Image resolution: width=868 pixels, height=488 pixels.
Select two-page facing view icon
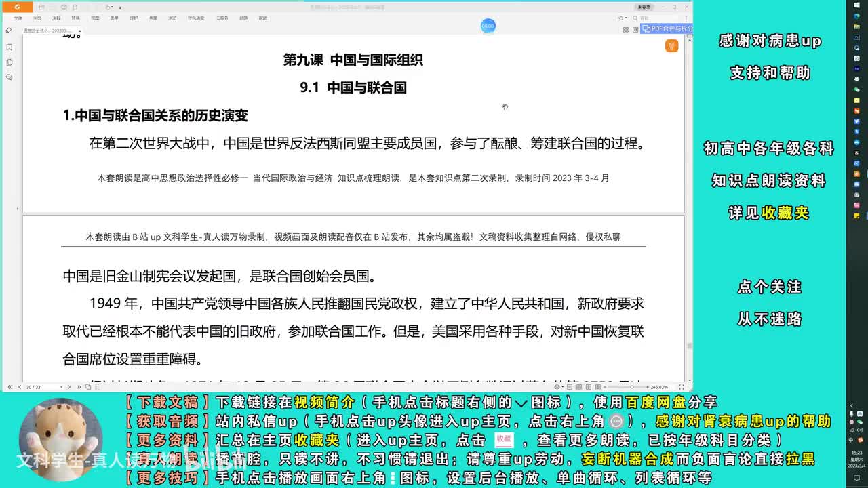(x=589, y=387)
